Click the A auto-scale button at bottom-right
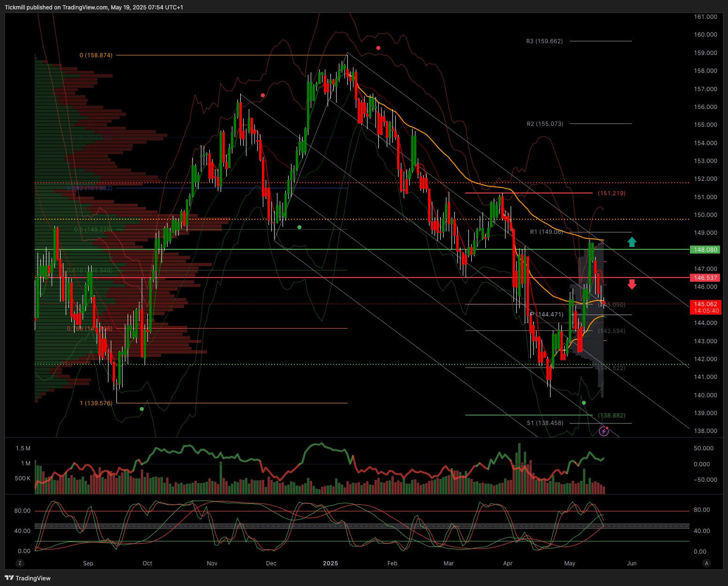Image resolution: width=728 pixels, height=586 pixels. tap(706, 563)
